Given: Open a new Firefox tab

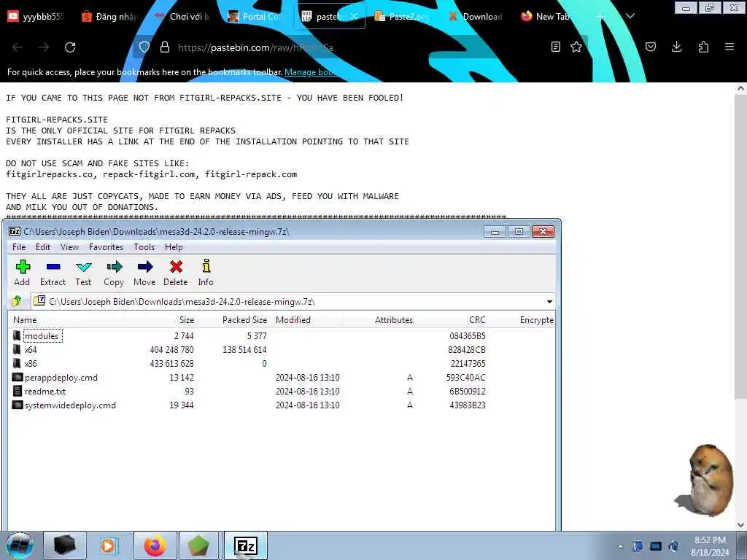Looking at the screenshot, I should (601, 17).
